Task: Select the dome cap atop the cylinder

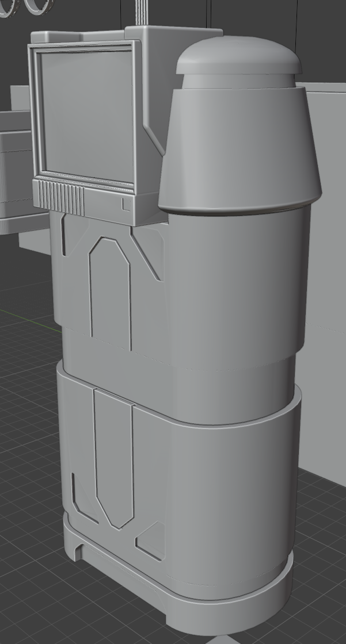Action: [x=238, y=55]
